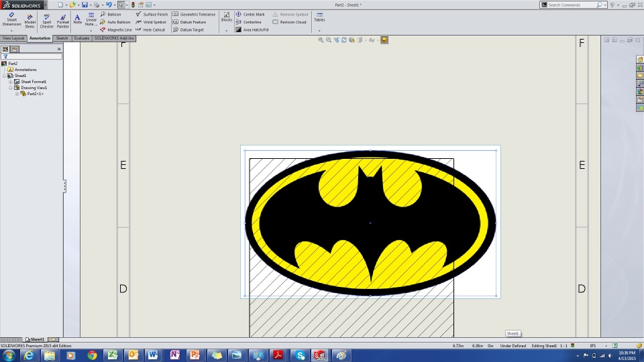
Task: Select the Smart Dimension tool
Action: [x=11, y=19]
